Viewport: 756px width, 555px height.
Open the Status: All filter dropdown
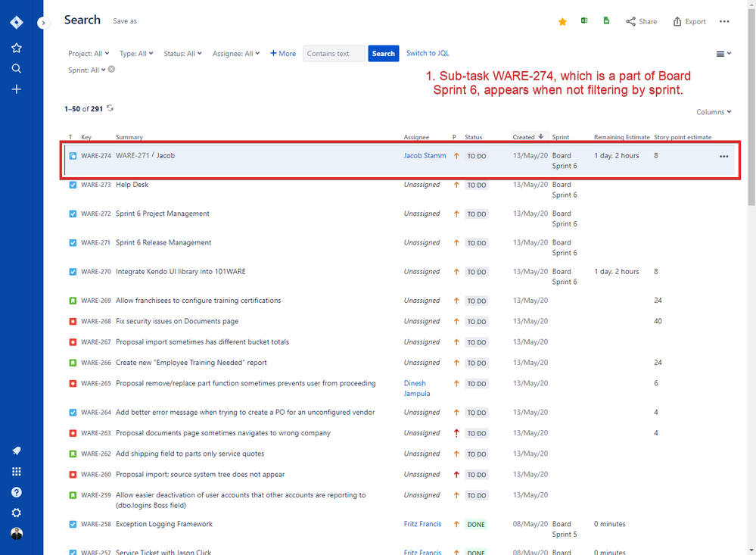(x=182, y=53)
